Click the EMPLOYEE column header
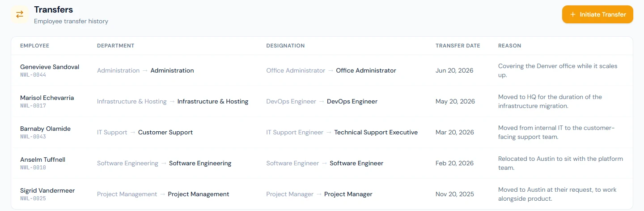The height and width of the screenshot is (211, 644). click(35, 46)
